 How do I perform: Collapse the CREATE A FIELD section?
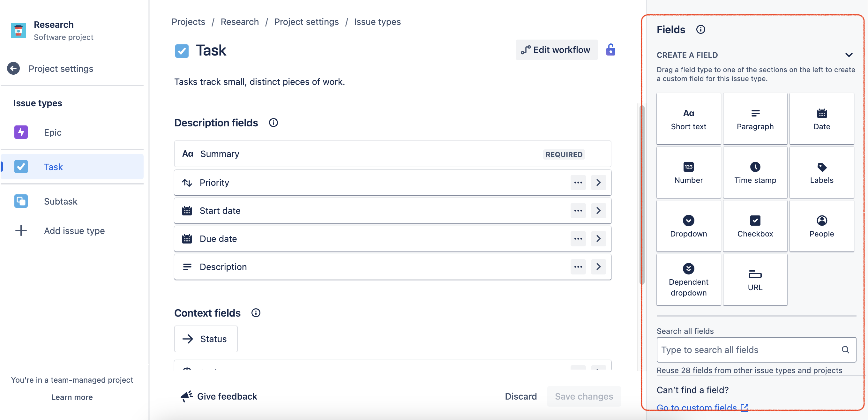(849, 55)
